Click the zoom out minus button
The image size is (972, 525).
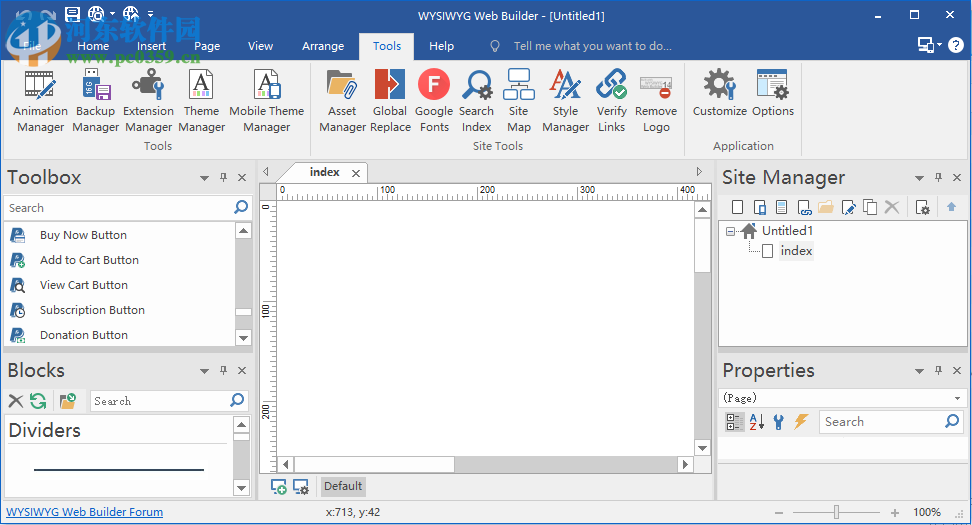[x=779, y=513]
